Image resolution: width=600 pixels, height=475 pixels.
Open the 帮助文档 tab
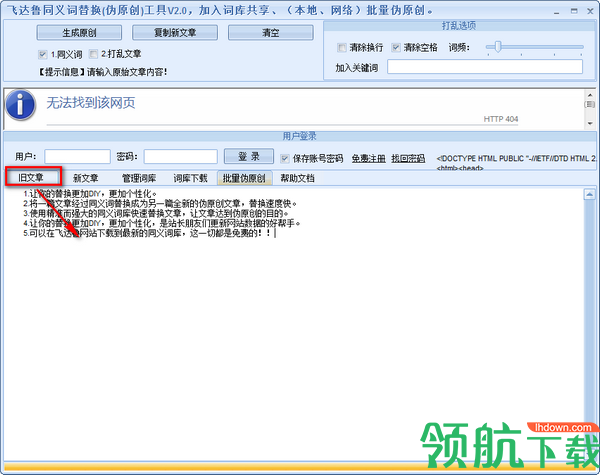297,178
